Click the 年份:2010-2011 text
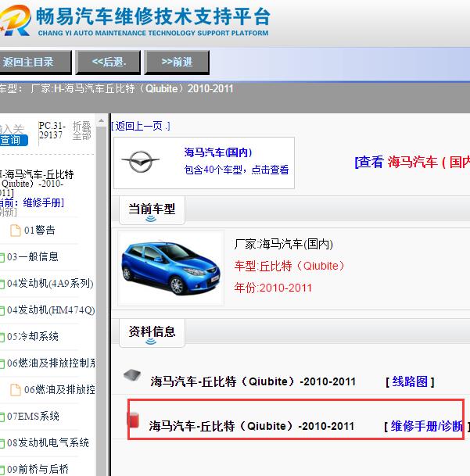 (273, 288)
